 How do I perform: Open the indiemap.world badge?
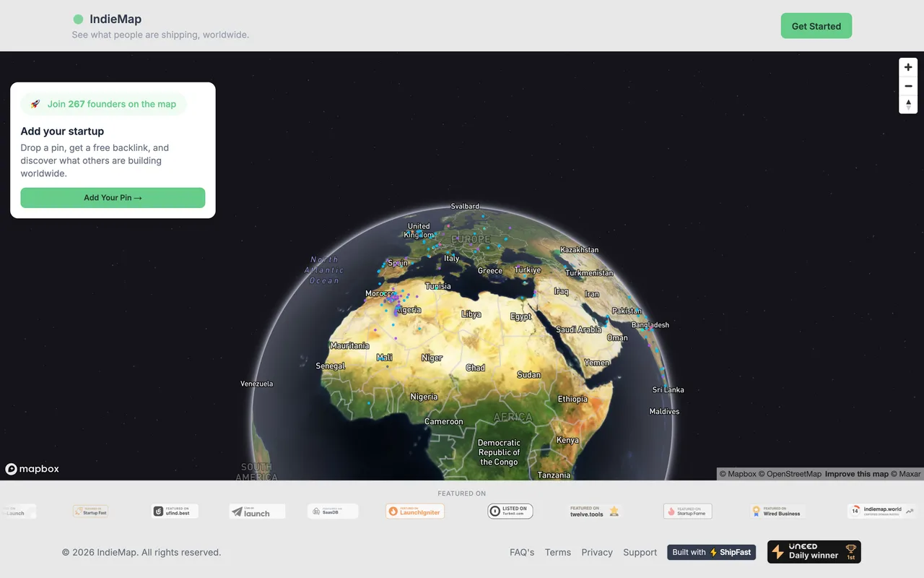tap(881, 511)
